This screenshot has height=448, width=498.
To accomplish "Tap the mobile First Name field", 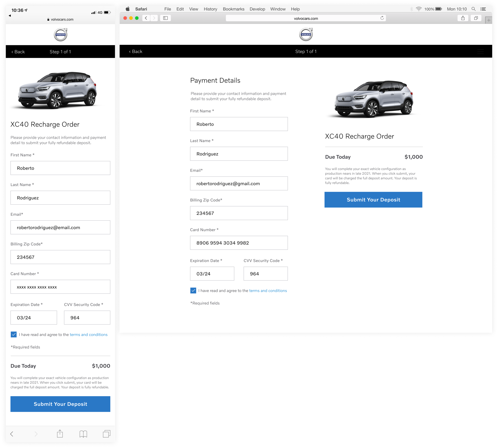I will click(60, 168).
